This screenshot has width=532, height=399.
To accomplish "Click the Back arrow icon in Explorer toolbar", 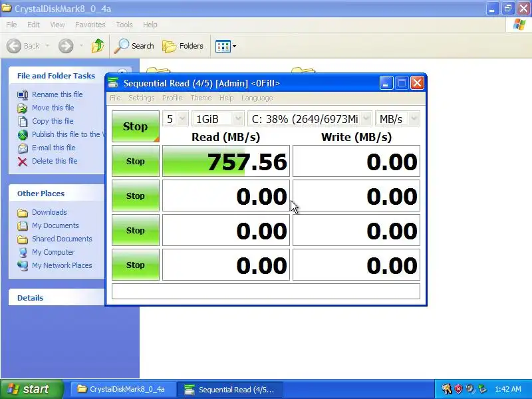I will (14, 46).
